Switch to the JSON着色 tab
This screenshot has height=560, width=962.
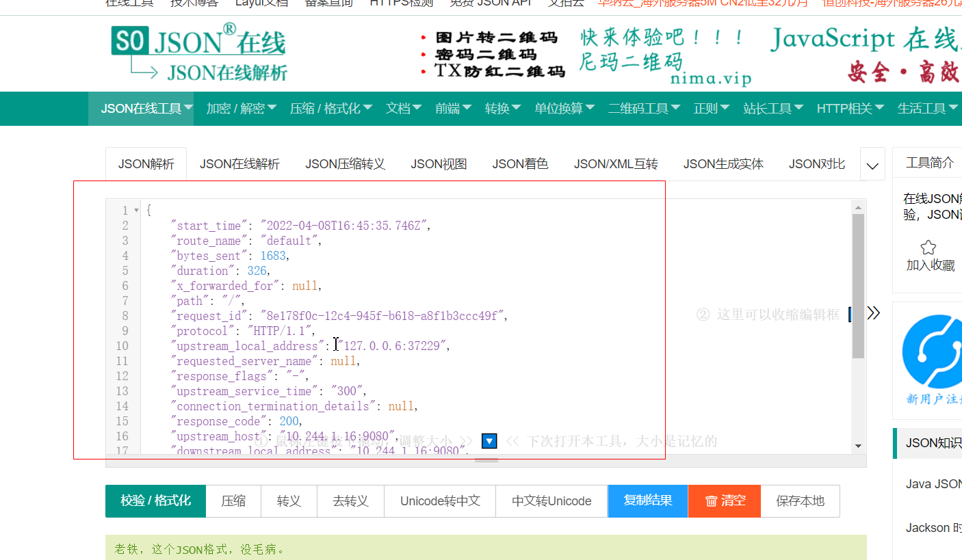tap(520, 164)
